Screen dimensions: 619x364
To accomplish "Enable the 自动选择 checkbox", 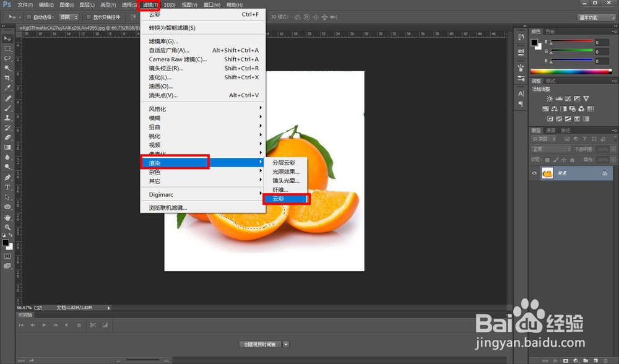I will click(29, 17).
